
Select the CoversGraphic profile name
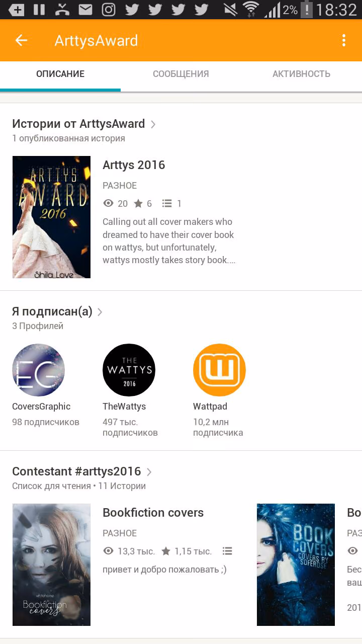[41, 407]
